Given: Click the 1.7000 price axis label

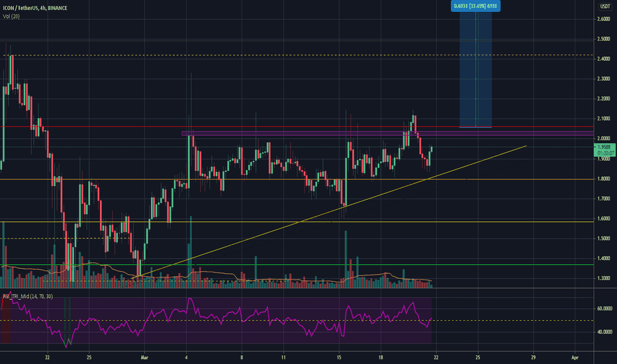Looking at the screenshot, I should point(603,199).
